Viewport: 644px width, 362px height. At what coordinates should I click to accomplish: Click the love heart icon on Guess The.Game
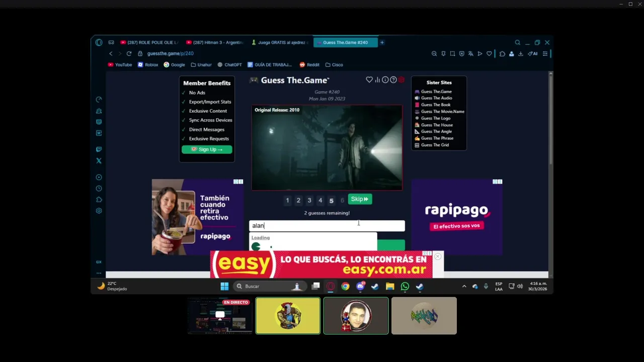coord(369,80)
